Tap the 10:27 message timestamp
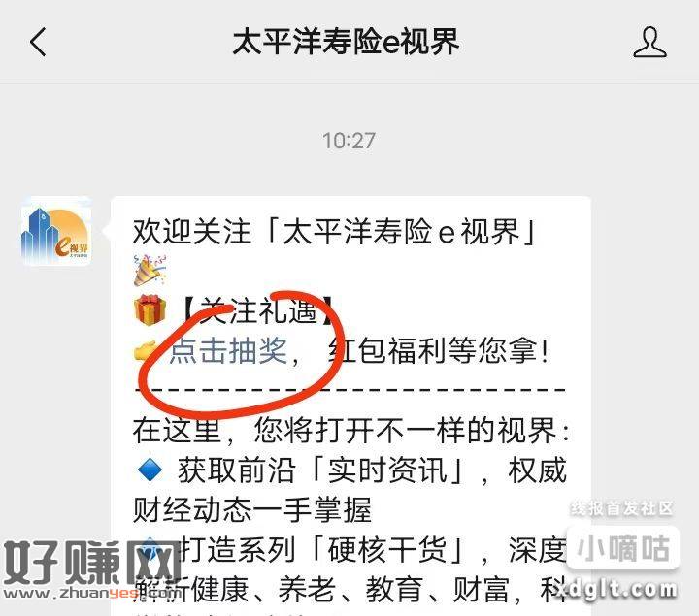The image size is (699, 616). (x=349, y=141)
